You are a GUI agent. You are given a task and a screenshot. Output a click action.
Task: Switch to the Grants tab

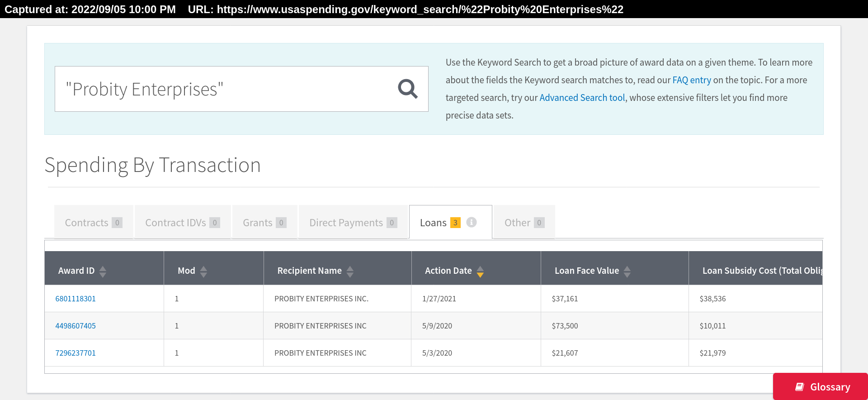[264, 222]
